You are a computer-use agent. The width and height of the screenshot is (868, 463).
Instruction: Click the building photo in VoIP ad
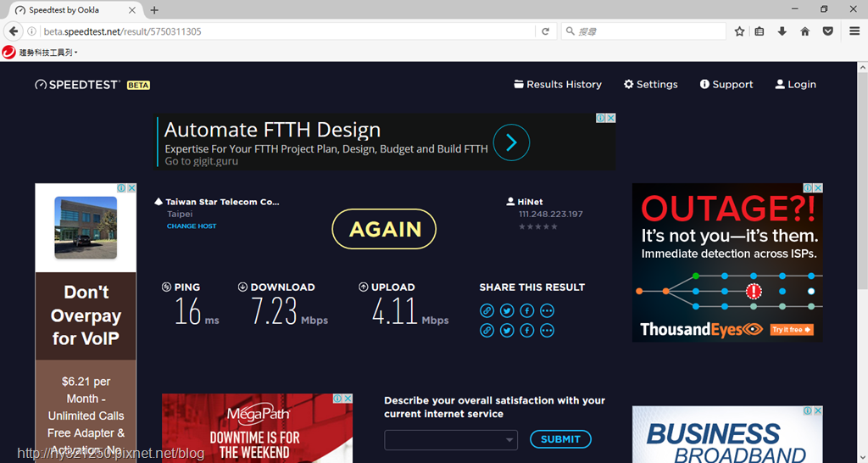click(x=86, y=227)
